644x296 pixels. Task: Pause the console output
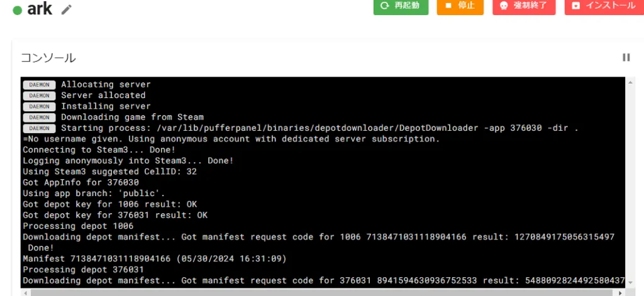pos(626,57)
